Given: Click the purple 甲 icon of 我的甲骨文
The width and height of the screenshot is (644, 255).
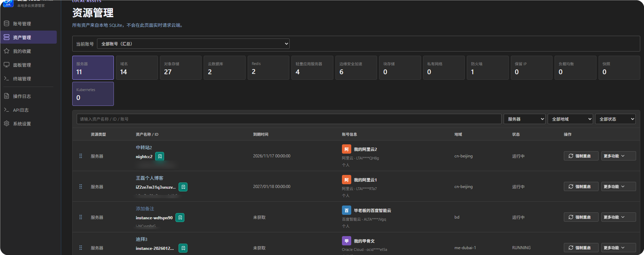Looking at the screenshot, I should (346, 241).
